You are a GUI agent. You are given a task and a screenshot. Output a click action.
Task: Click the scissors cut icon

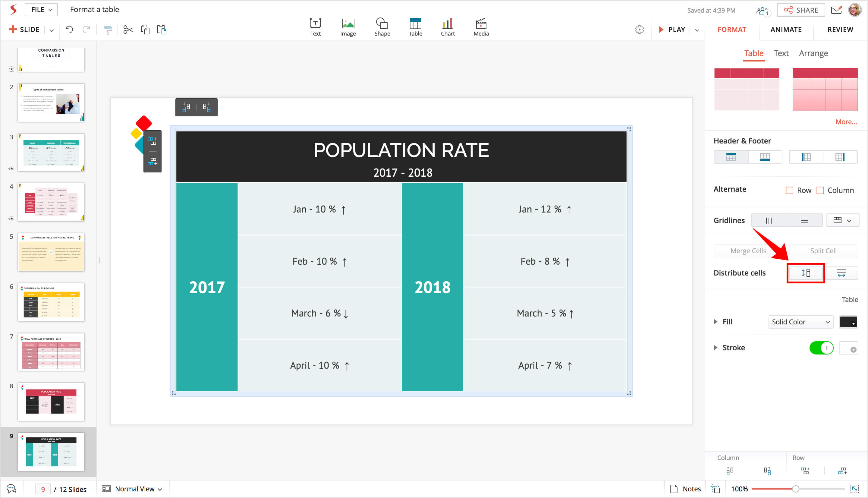pyautogui.click(x=128, y=30)
